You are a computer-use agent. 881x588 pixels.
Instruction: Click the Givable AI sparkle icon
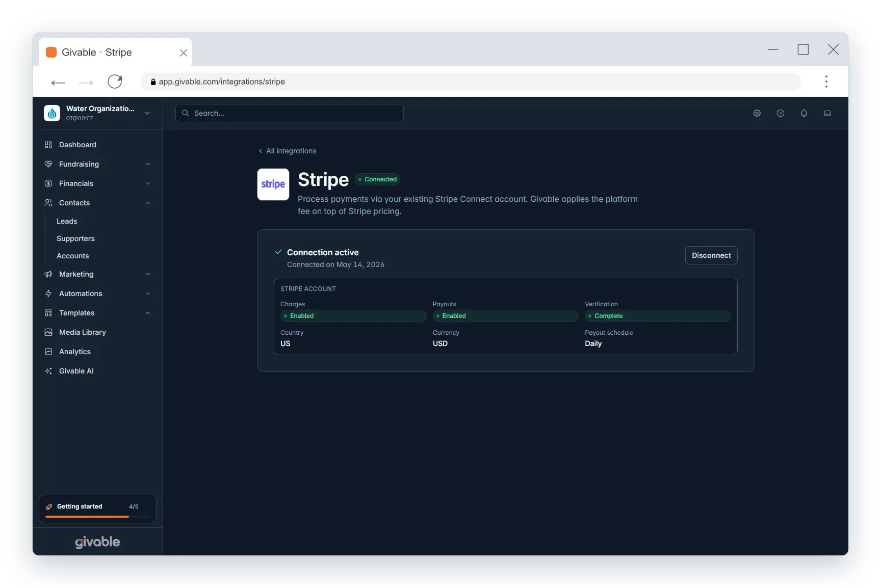[x=48, y=371]
